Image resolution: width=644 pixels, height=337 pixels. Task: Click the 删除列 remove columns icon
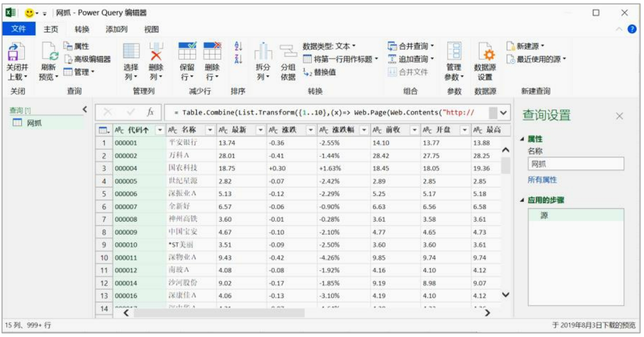pos(156,51)
